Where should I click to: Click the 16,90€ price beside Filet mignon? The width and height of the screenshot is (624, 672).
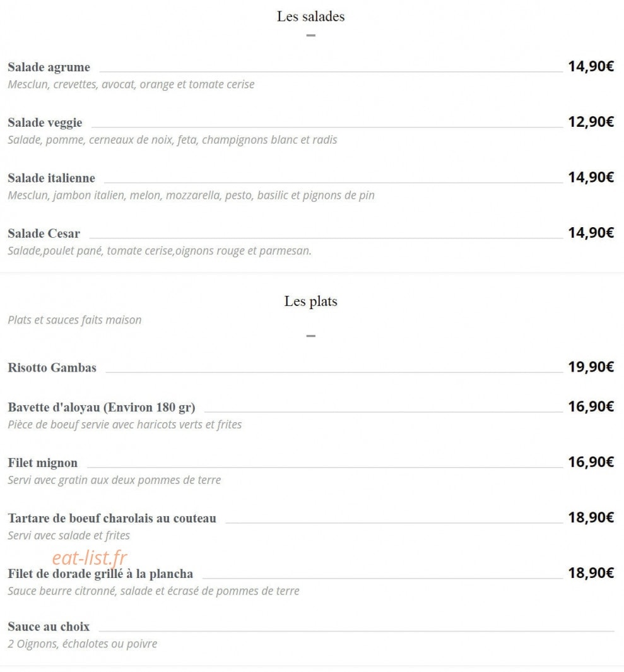click(x=591, y=462)
